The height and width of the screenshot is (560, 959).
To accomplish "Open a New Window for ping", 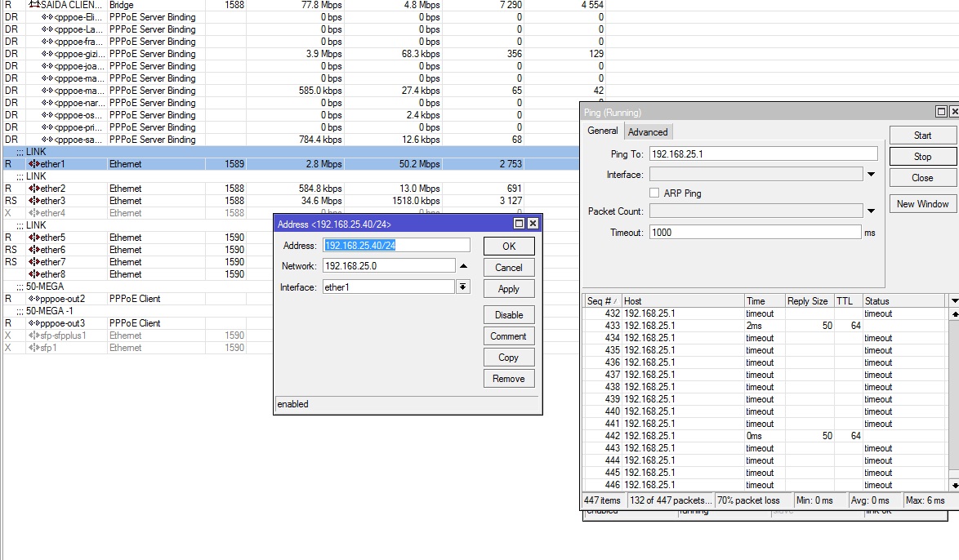I will tap(922, 204).
